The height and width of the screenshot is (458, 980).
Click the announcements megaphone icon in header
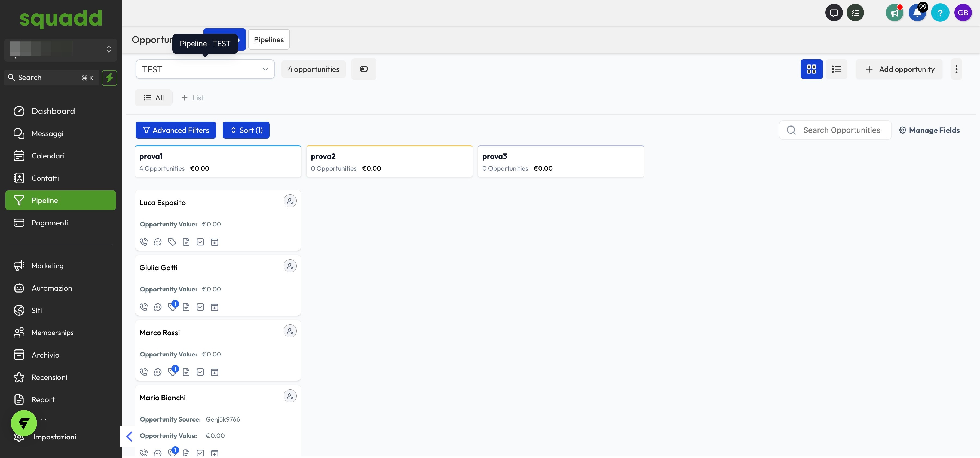(894, 13)
